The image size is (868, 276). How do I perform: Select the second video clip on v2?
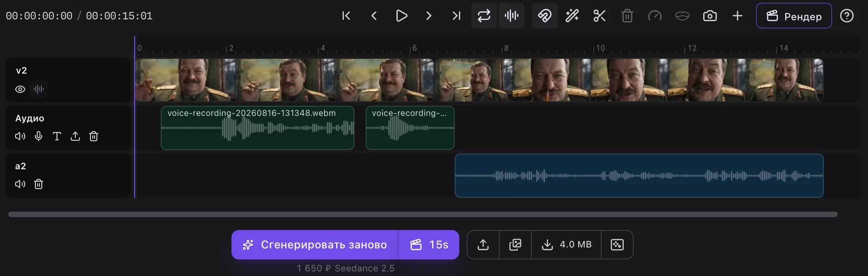629,80
